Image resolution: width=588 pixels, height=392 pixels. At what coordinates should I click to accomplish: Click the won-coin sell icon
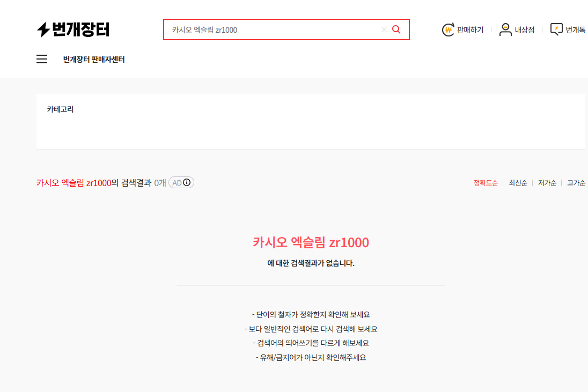pos(448,29)
